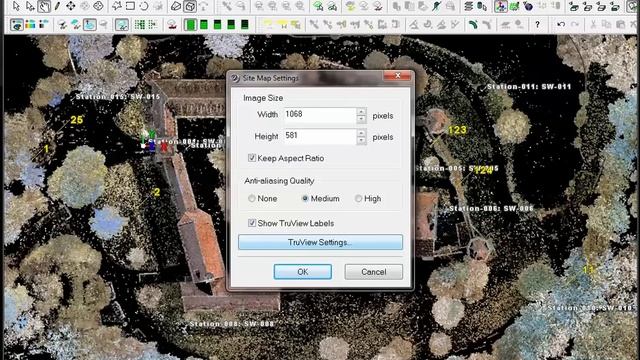The width and height of the screenshot is (640, 360).
Task: Confirm the dialog with OK
Action: [x=302, y=272]
